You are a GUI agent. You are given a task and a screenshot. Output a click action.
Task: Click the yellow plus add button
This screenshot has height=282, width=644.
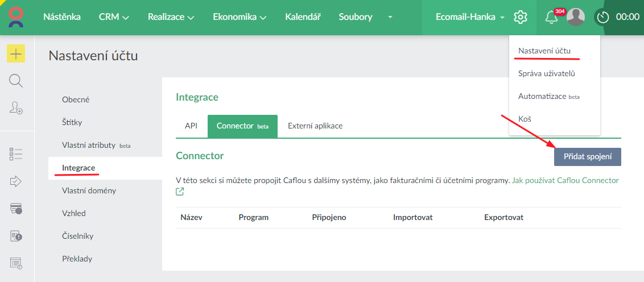[16, 54]
